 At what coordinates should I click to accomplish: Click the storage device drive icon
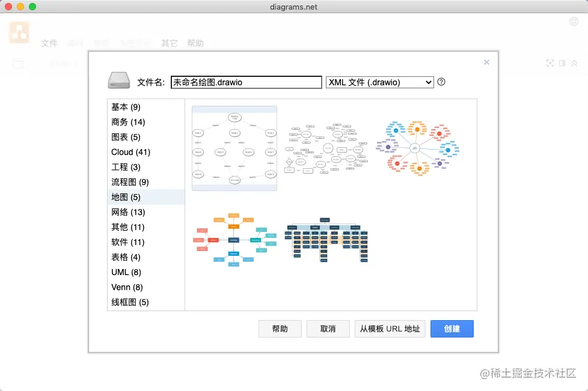click(119, 80)
